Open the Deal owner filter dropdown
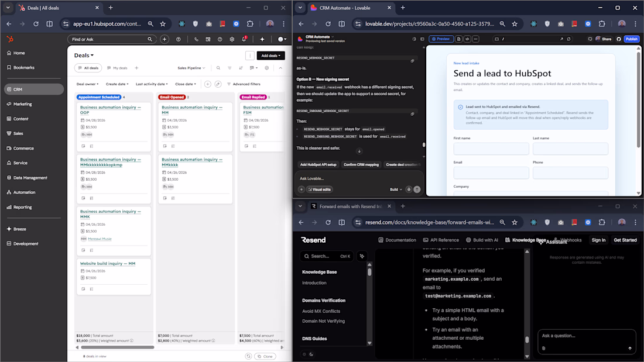The width and height of the screenshot is (644, 362). pos(87,84)
